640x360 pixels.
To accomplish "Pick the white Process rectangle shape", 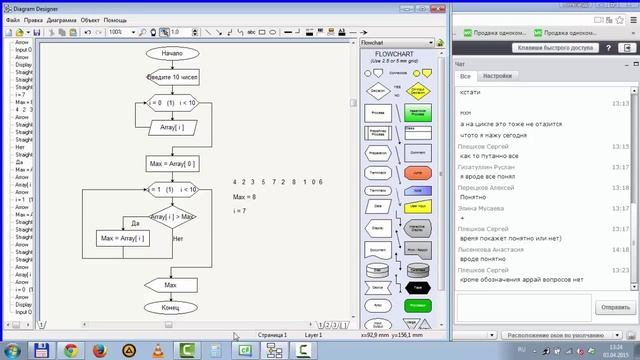I will tap(378, 113).
